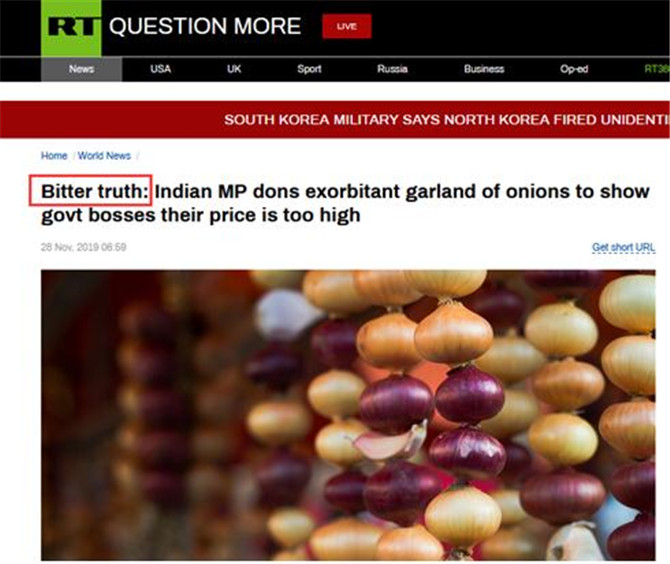Open the LIVE broadcast button

pyautogui.click(x=347, y=26)
